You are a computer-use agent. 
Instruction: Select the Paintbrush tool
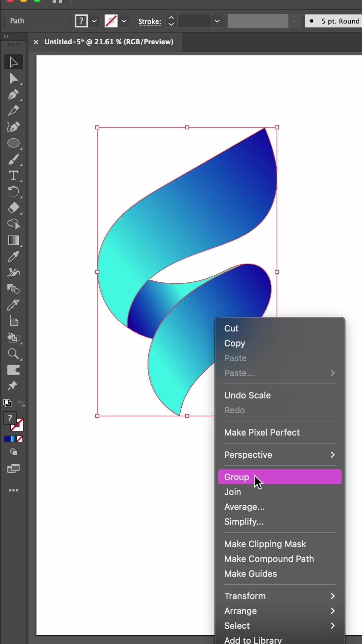coord(13,160)
